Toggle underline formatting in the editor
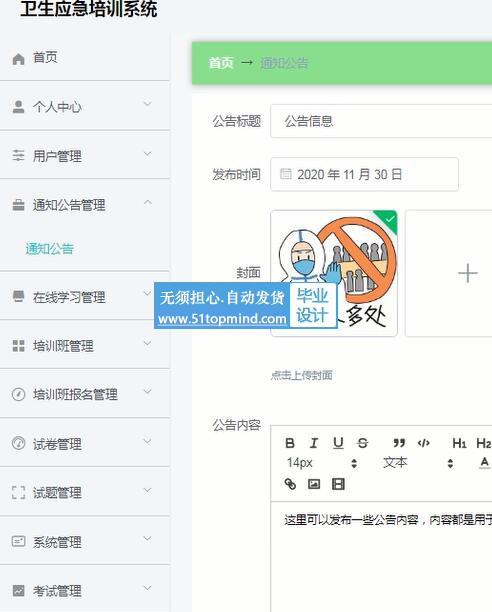The image size is (492, 612). point(338,443)
